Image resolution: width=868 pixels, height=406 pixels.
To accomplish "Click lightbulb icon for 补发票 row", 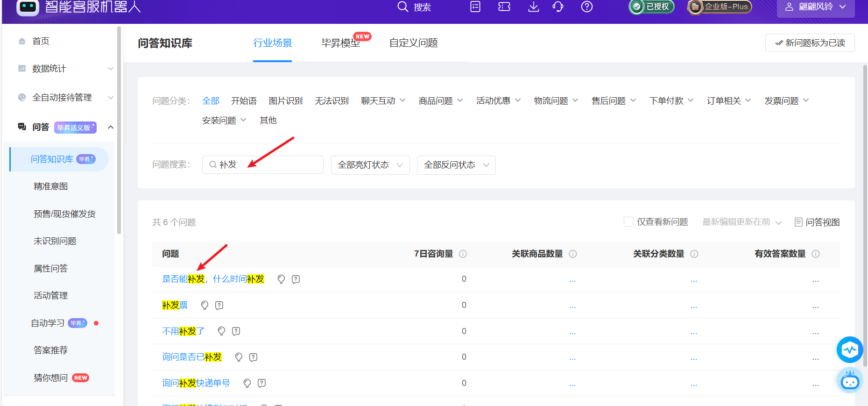I will click(x=205, y=305).
